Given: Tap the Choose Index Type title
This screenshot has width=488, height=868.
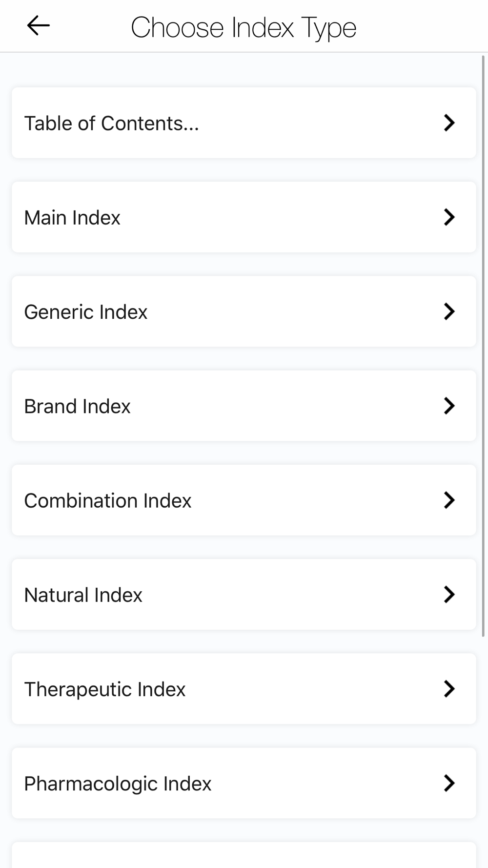Looking at the screenshot, I should [244, 27].
